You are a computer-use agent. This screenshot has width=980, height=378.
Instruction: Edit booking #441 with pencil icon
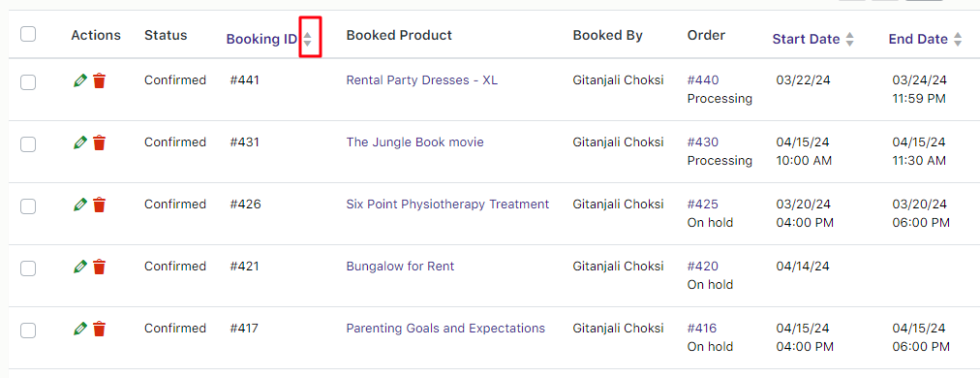79,80
